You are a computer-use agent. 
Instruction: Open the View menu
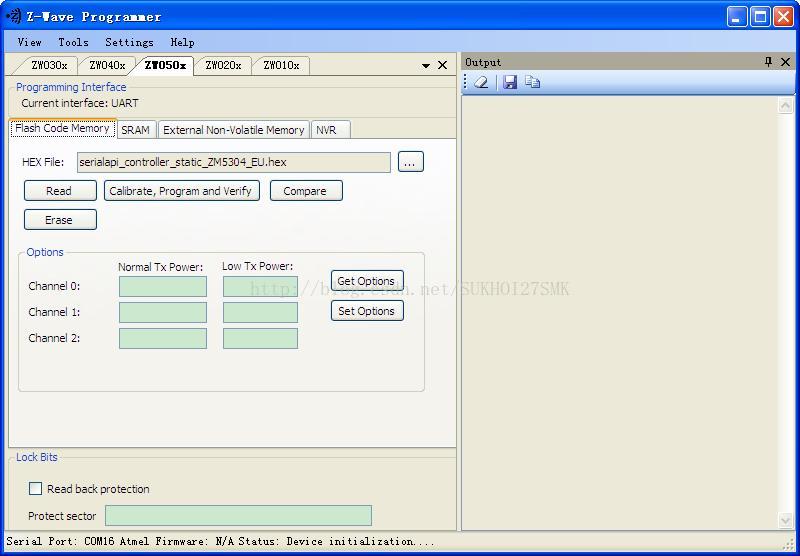coord(30,42)
